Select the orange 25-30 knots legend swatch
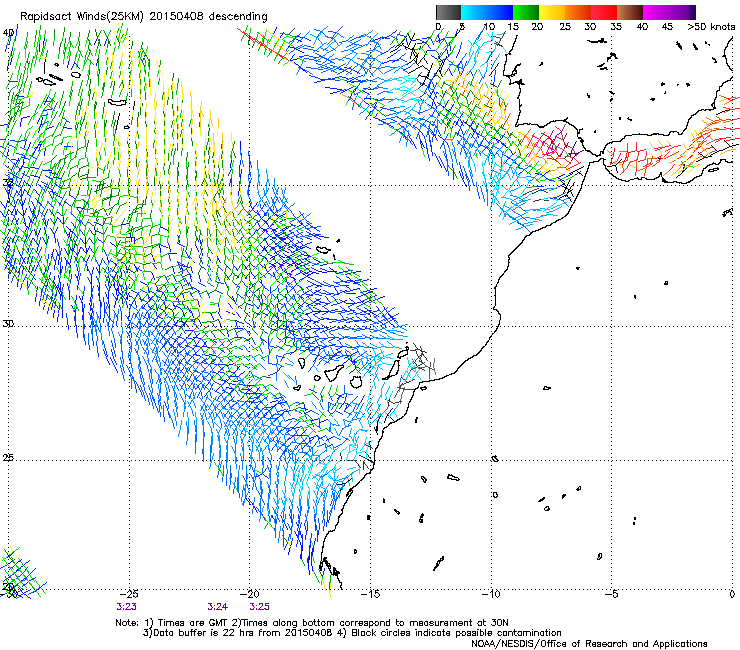The image size is (740, 650). tap(578, 12)
